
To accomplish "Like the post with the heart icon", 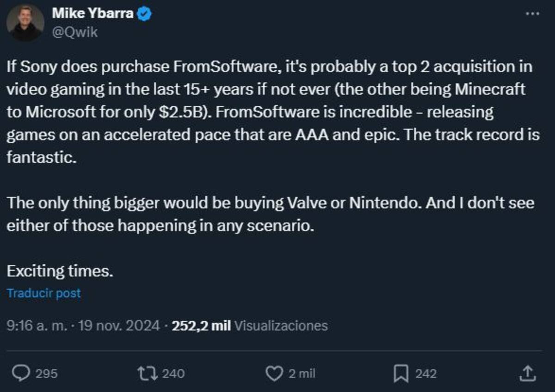I will (275, 374).
